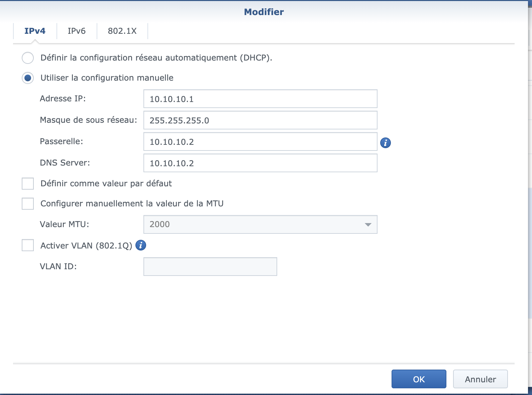Click the 'Passerelle:' label

(62, 141)
